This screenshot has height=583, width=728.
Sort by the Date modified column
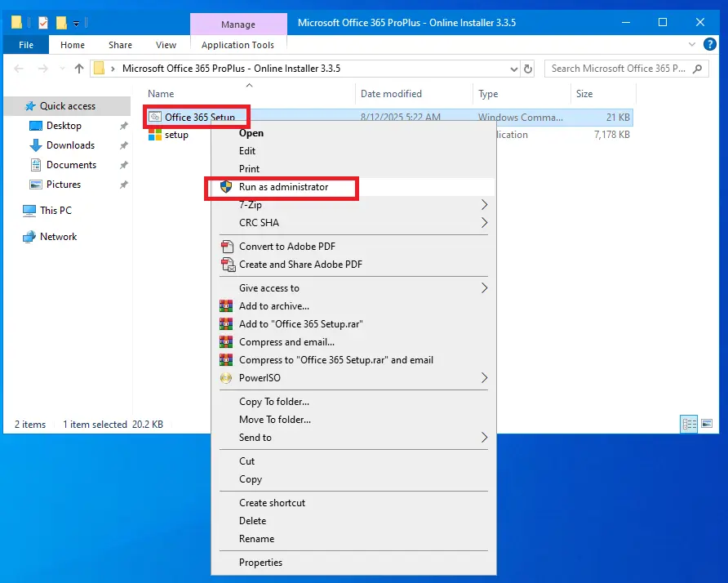point(391,94)
